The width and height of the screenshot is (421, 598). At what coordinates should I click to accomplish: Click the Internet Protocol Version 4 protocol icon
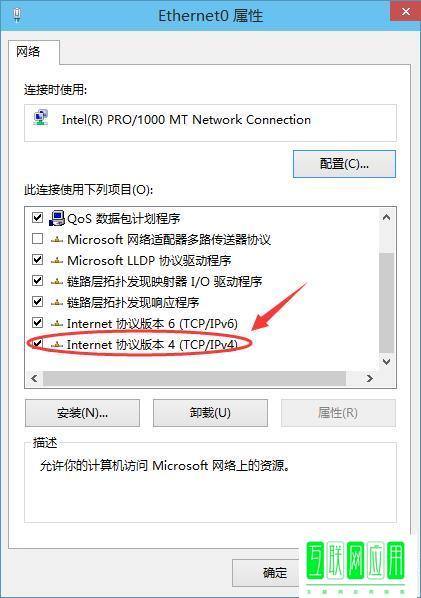pos(57,345)
